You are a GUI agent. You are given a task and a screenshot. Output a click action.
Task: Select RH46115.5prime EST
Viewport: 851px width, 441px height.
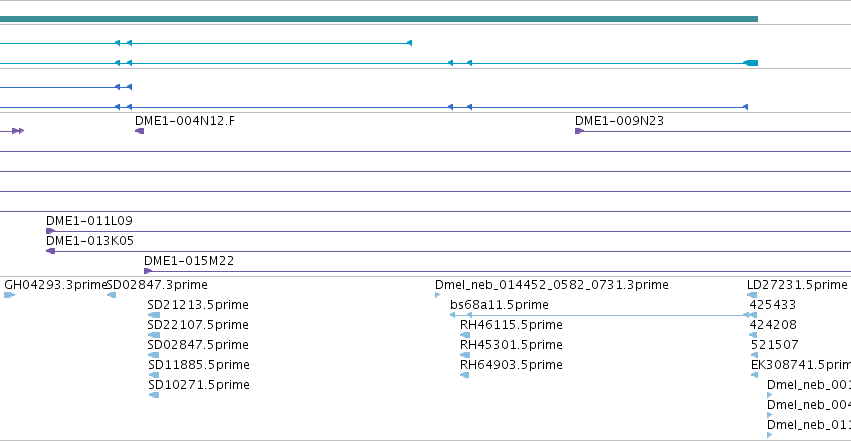[511, 325]
